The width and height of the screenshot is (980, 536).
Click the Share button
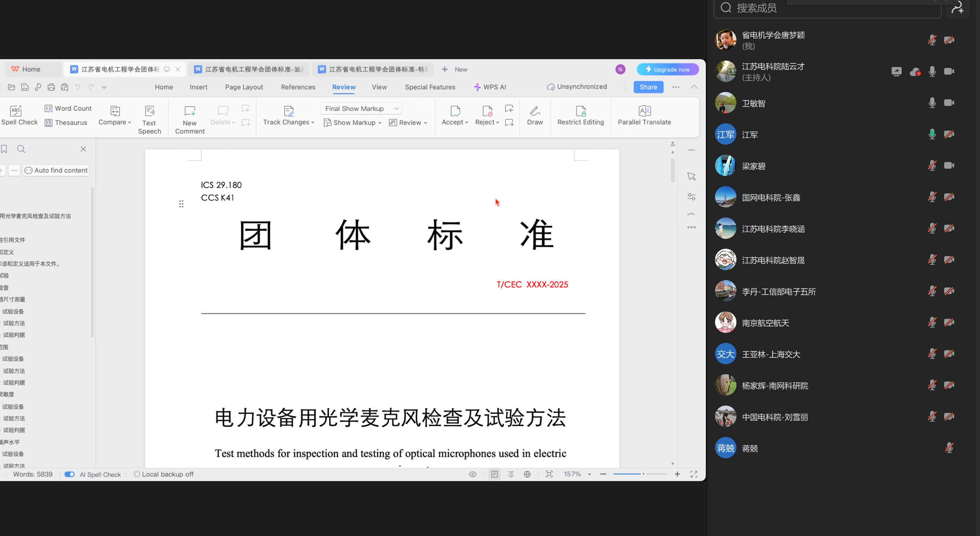click(648, 87)
